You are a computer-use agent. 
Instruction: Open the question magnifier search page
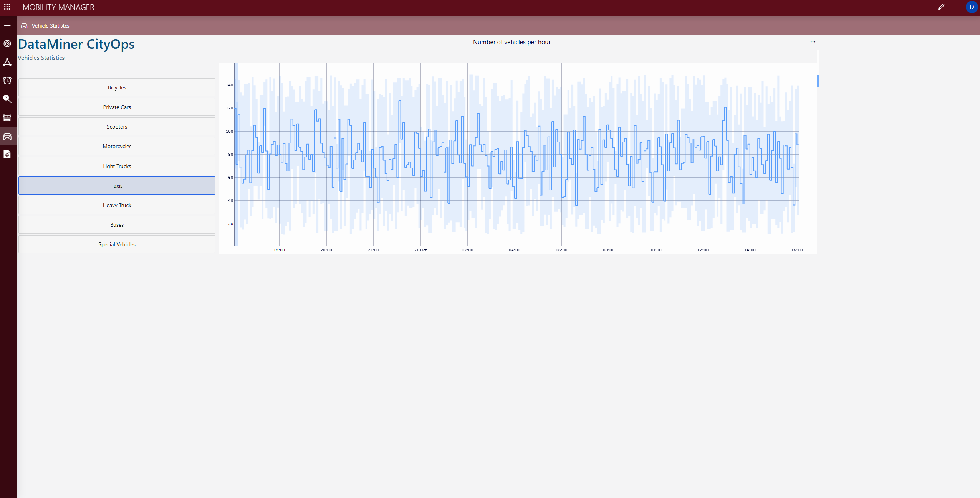tap(7, 99)
